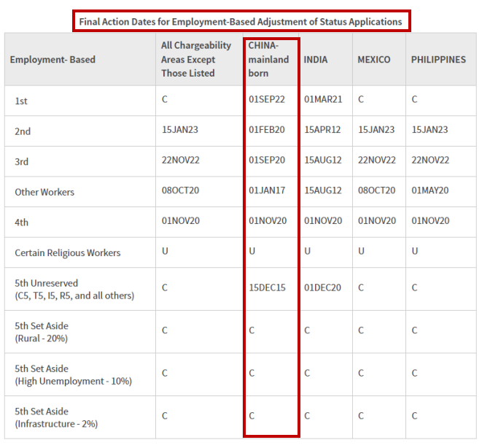
Task: Select 22NOV22 in the MEXICO column
Action: [377, 160]
